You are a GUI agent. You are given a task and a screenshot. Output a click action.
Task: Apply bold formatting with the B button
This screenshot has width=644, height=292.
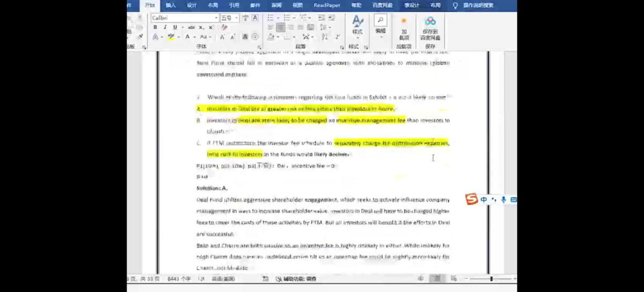(155, 27)
